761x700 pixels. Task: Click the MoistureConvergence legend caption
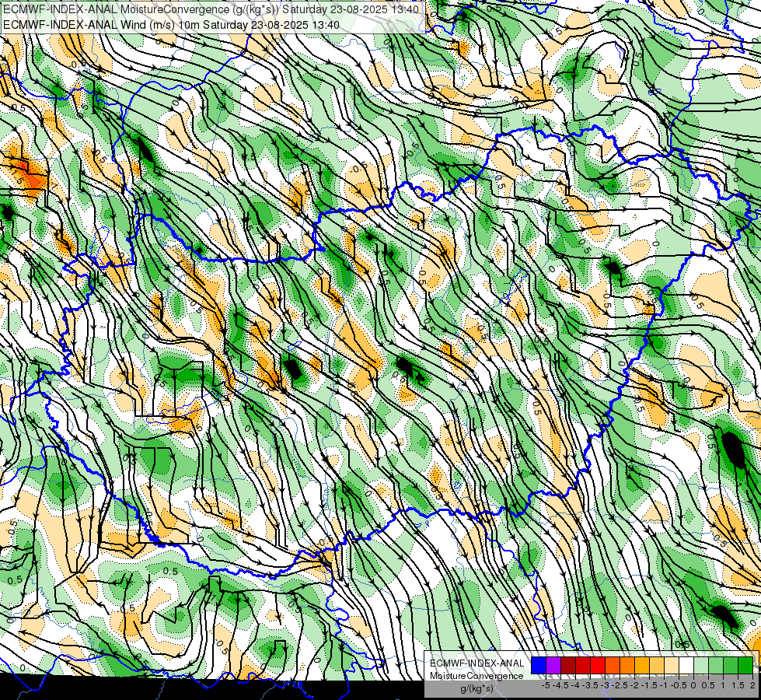point(476,676)
